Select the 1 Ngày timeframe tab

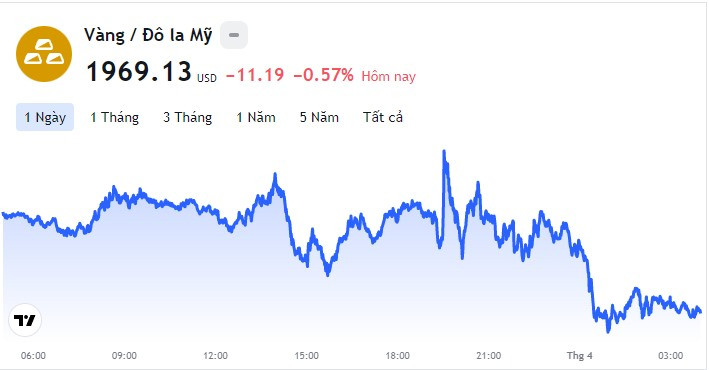(45, 117)
